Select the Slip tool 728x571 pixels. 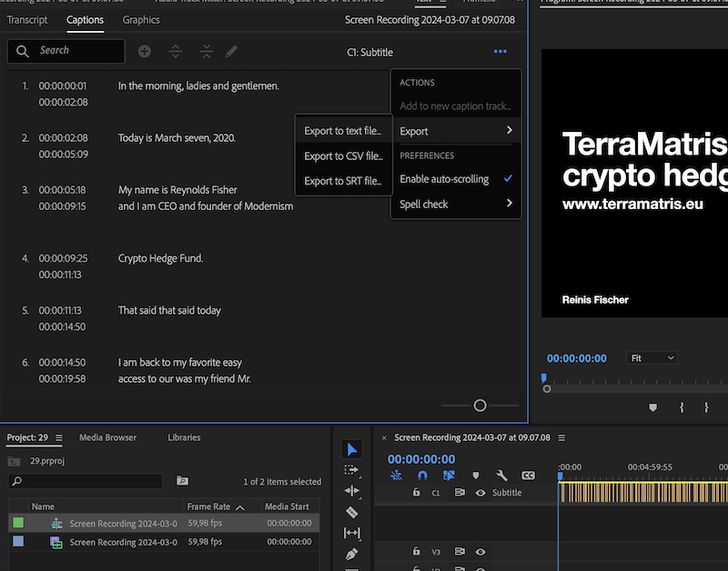(352, 533)
